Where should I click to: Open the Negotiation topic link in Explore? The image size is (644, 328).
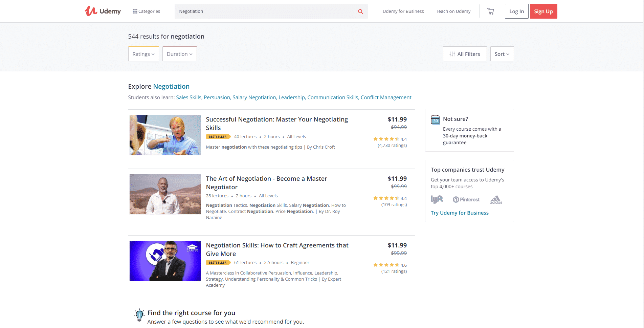(x=171, y=86)
